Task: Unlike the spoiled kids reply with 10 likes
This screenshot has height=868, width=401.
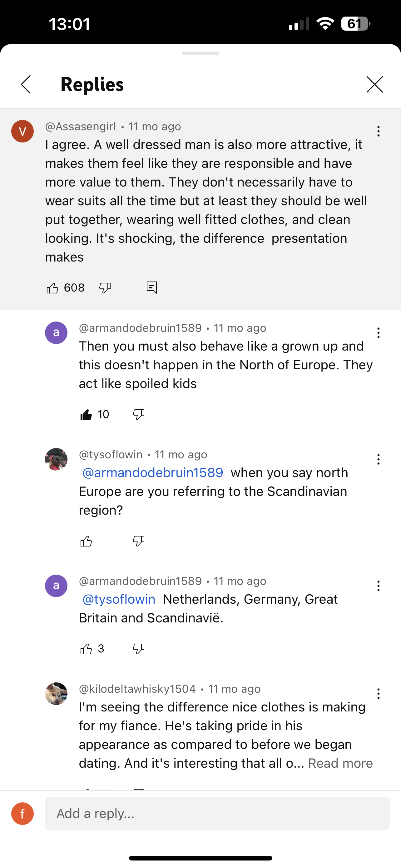Action: [86, 414]
